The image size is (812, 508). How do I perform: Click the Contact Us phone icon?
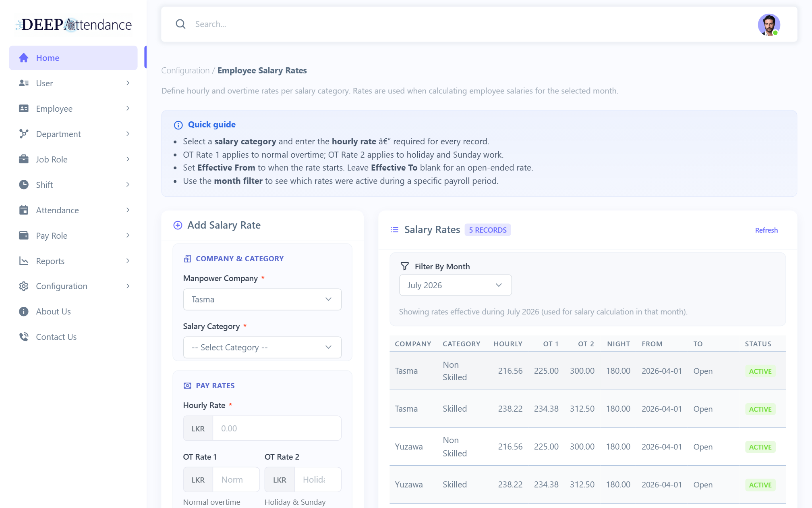coord(24,337)
